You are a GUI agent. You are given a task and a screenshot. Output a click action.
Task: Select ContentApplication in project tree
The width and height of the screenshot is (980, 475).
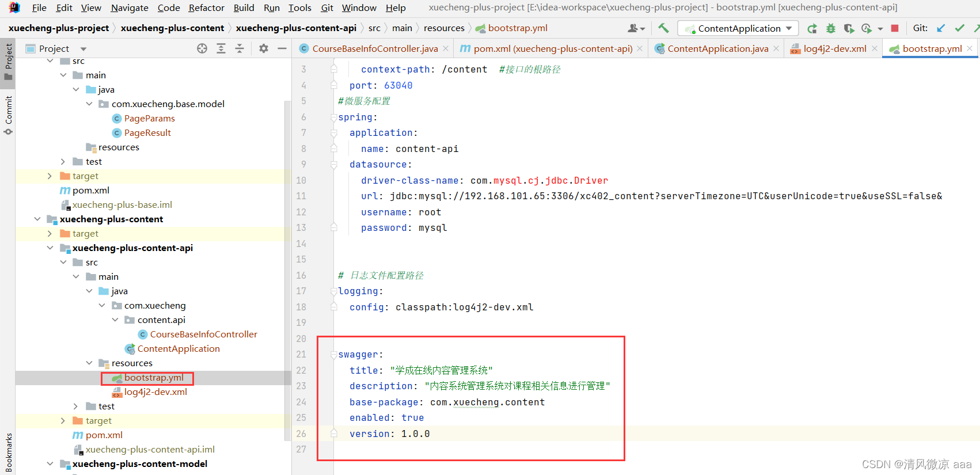[178, 349]
